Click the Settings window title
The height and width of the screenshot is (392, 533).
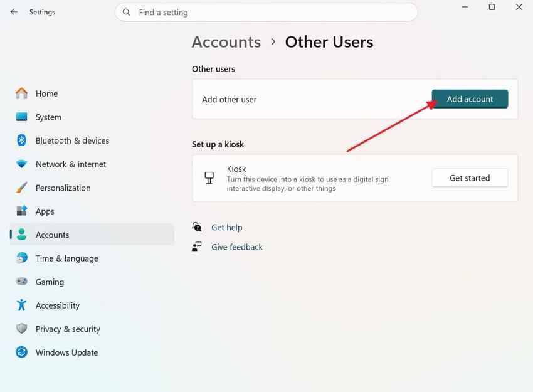pyautogui.click(x=42, y=13)
